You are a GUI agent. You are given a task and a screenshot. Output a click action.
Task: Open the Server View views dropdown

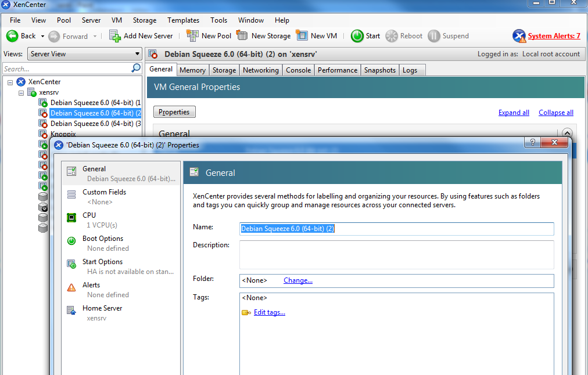(x=85, y=54)
